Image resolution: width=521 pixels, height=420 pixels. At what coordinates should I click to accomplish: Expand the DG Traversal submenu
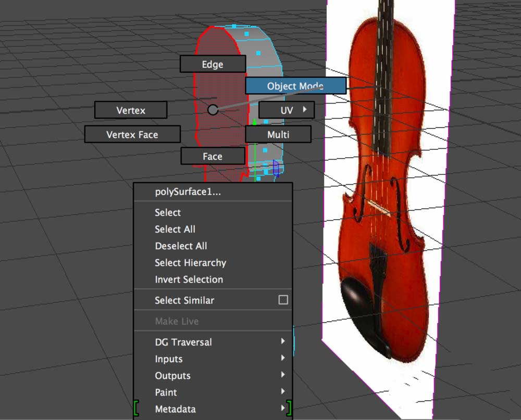pos(183,342)
